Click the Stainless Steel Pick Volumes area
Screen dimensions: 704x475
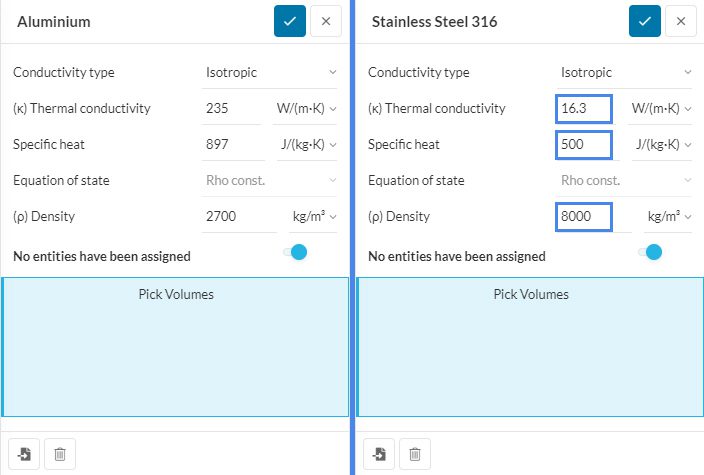click(x=531, y=345)
